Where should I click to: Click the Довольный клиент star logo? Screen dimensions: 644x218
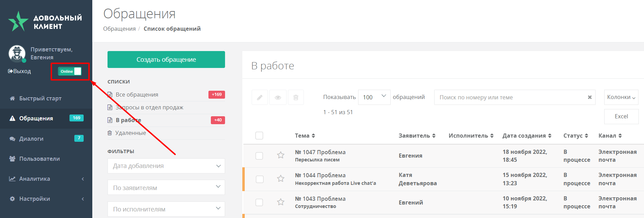click(x=18, y=21)
